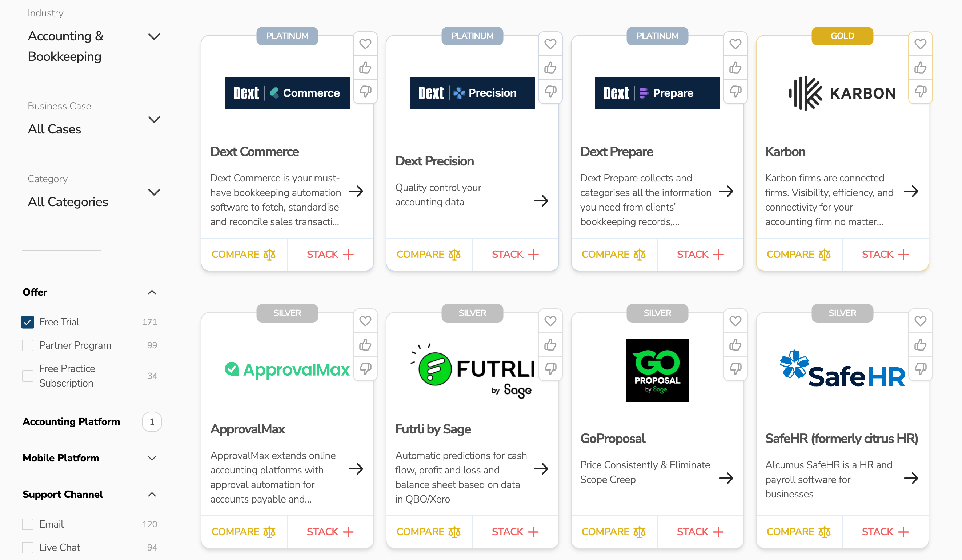Image resolution: width=962 pixels, height=560 pixels.
Task: Enable the Partner Program filter
Action: [28, 345]
